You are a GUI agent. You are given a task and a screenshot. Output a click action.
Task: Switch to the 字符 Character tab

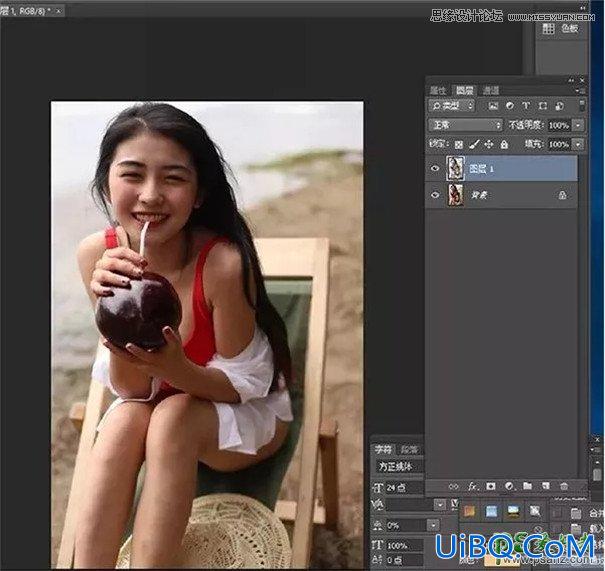click(x=383, y=449)
